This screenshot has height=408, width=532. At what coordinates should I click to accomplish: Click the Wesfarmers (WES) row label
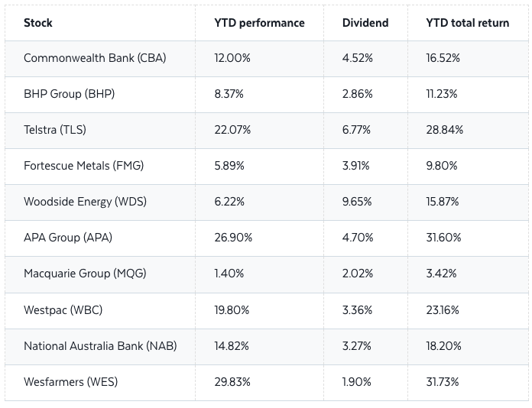click(x=71, y=381)
